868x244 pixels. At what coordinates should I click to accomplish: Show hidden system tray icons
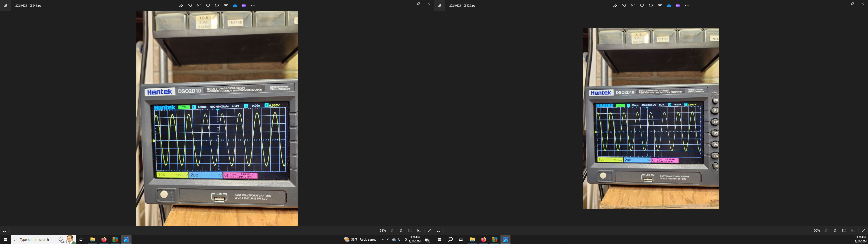(383, 240)
